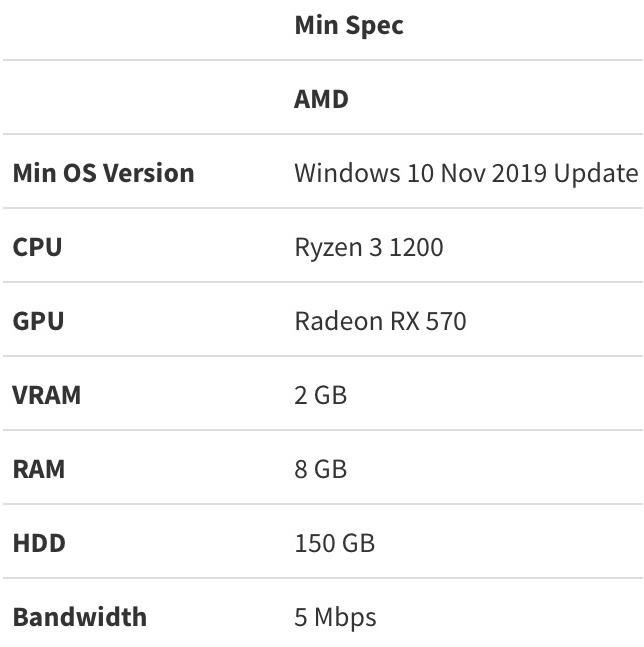Click the 'AMD' sub-header text
This screenshot has height=647, width=644.
click(x=321, y=99)
